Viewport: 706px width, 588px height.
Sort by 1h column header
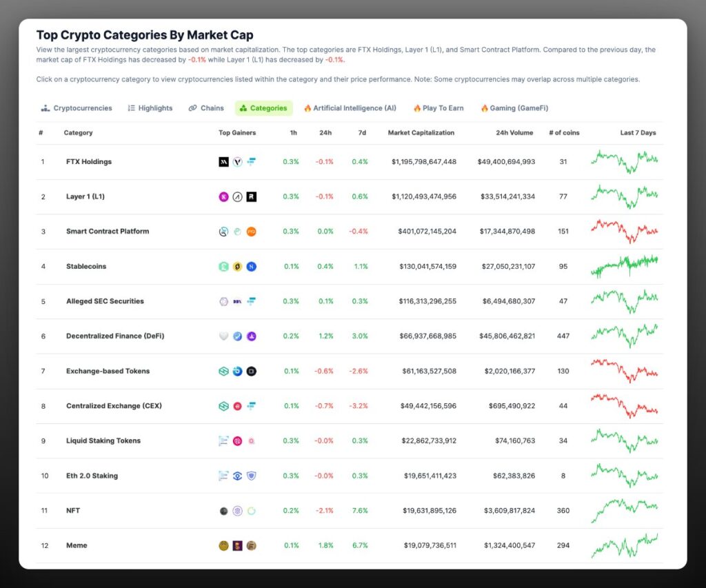click(294, 133)
